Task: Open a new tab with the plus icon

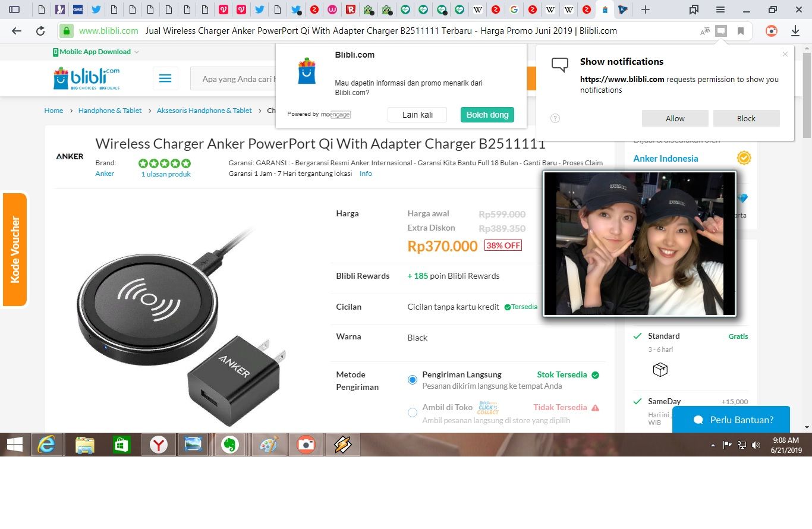Action: tap(646, 10)
